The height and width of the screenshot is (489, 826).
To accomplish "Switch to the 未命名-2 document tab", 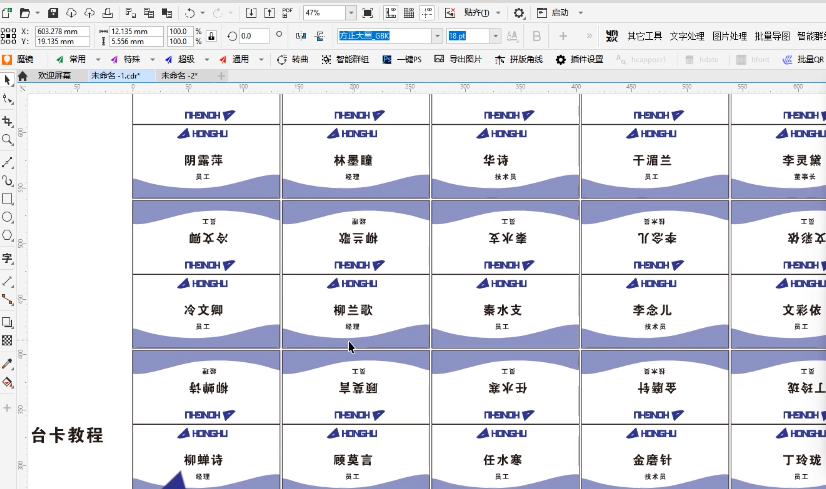I will point(180,75).
